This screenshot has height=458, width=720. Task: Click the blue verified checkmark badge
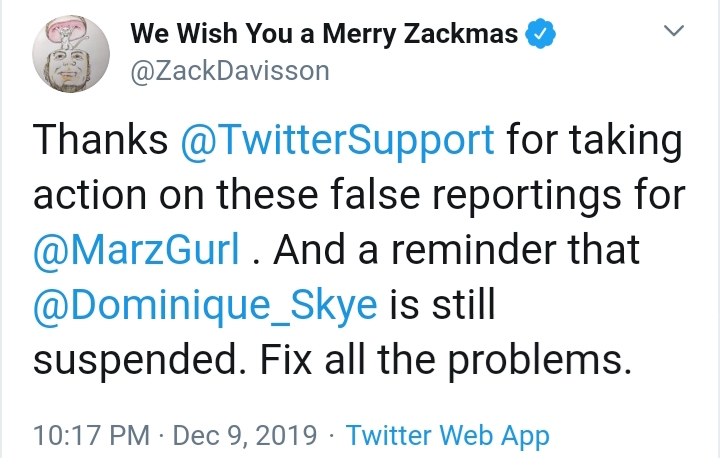[540, 34]
